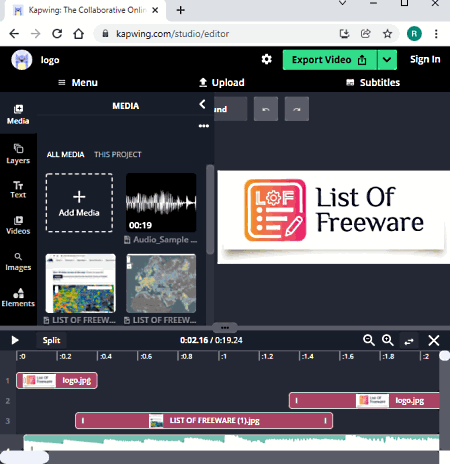Select the colorful weather map thumbnail

81,284
